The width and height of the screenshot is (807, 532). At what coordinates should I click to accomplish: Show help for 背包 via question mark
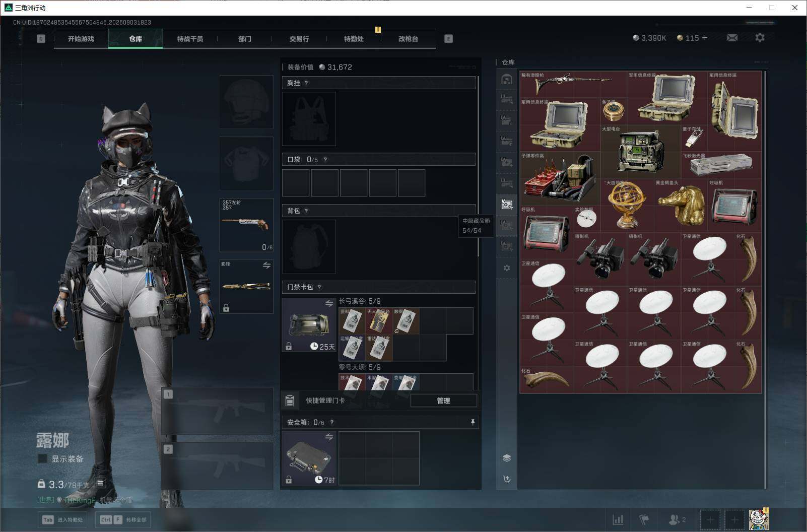(306, 211)
